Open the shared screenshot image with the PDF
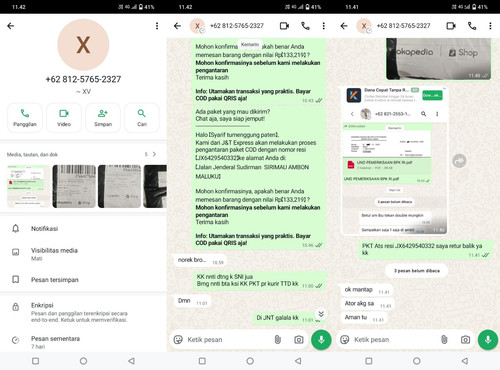This screenshot has height=370, width=500. [395, 160]
